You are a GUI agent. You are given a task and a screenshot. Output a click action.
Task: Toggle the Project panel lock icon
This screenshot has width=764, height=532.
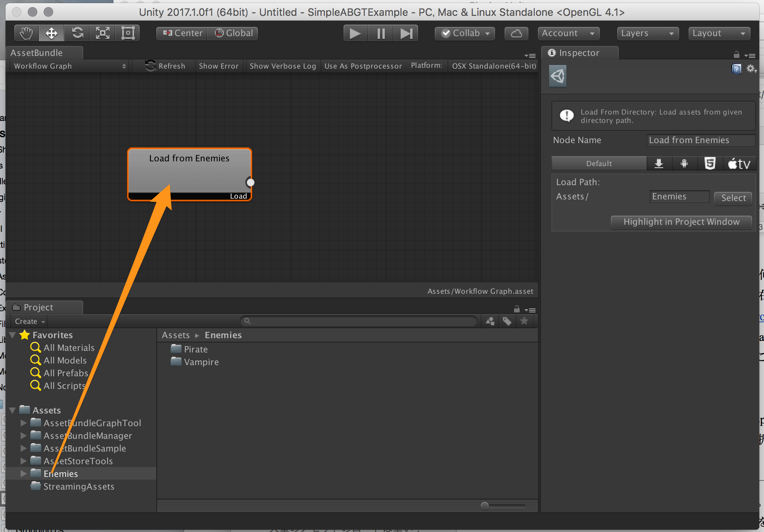[x=516, y=309]
